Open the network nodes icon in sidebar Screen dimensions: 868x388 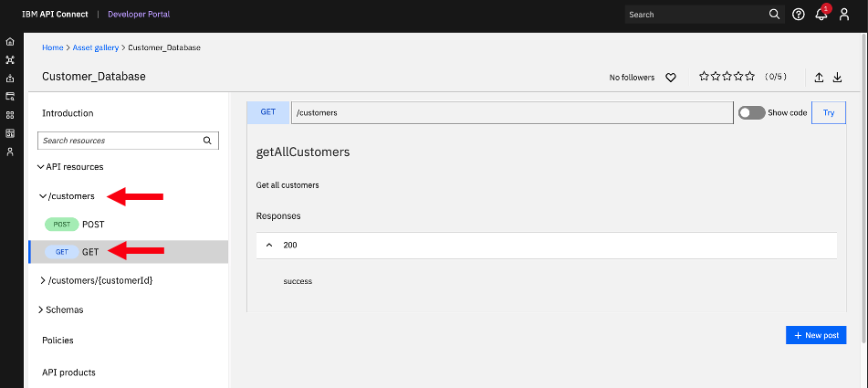tap(10, 59)
